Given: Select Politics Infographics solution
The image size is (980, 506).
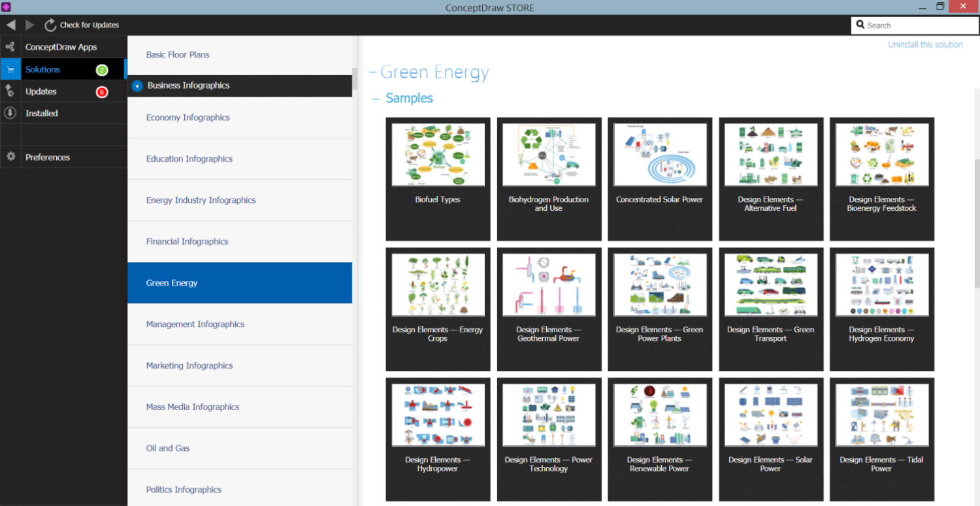Looking at the screenshot, I should [240, 489].
